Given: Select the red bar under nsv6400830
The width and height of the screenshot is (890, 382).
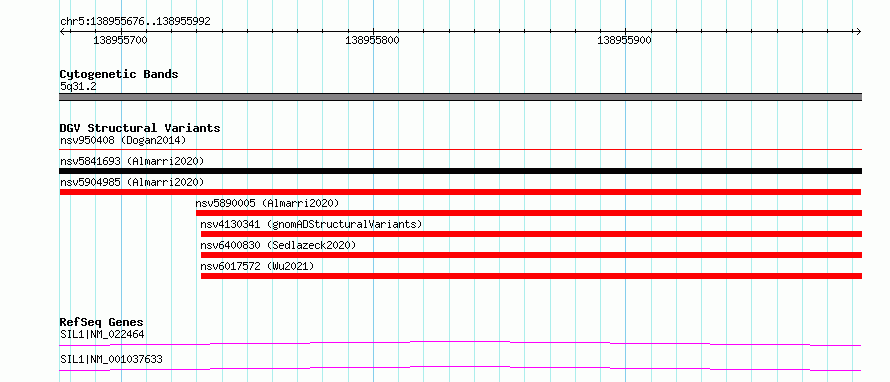Looking at the screenshot, I should 531,255.
